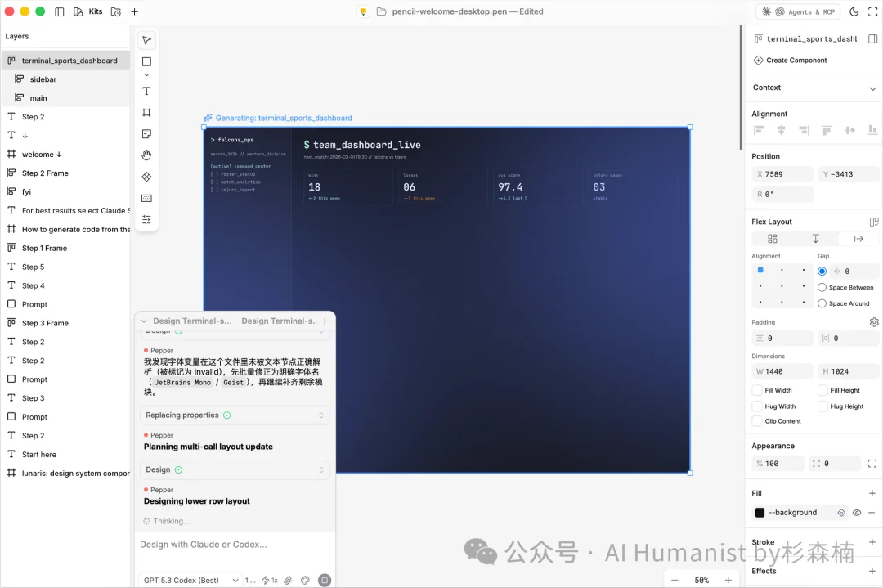This screenshot has width=883, height=588.
Task: Create a new file with the plus icon
Action: 133,11
